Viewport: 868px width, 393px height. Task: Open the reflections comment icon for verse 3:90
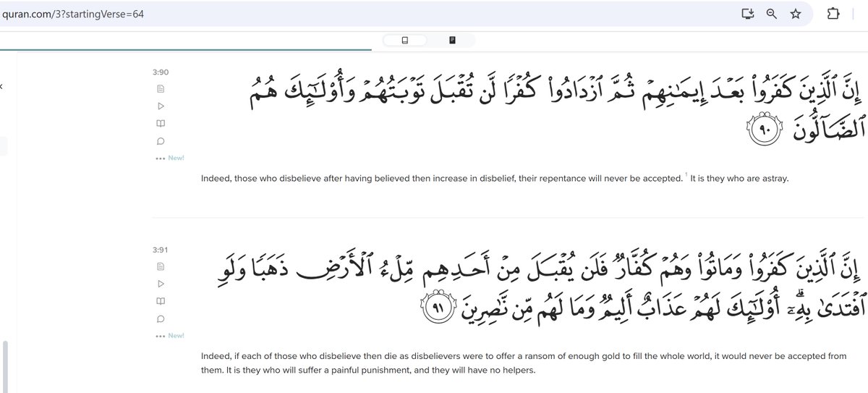pos(161,141)
